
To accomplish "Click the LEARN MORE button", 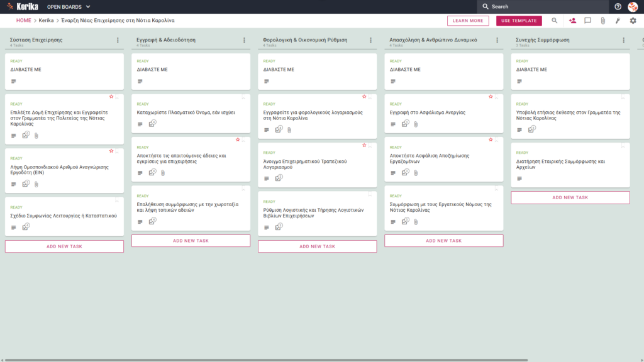I will (468, 21).
